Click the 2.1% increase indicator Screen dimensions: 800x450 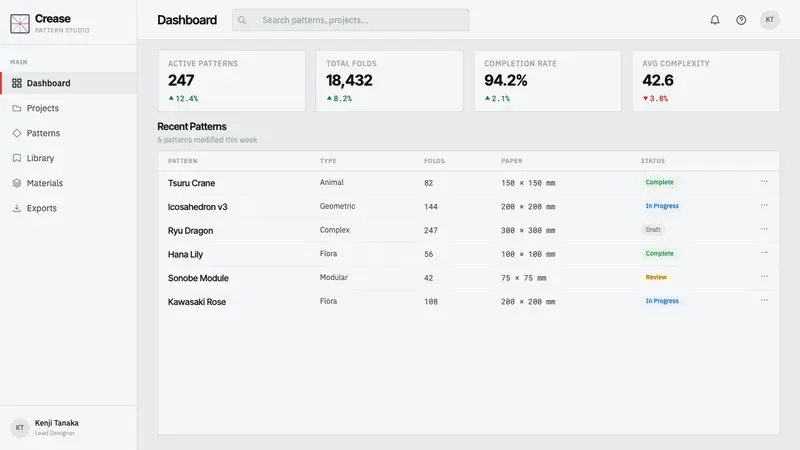pyautogui.click(x=497, y=98)
